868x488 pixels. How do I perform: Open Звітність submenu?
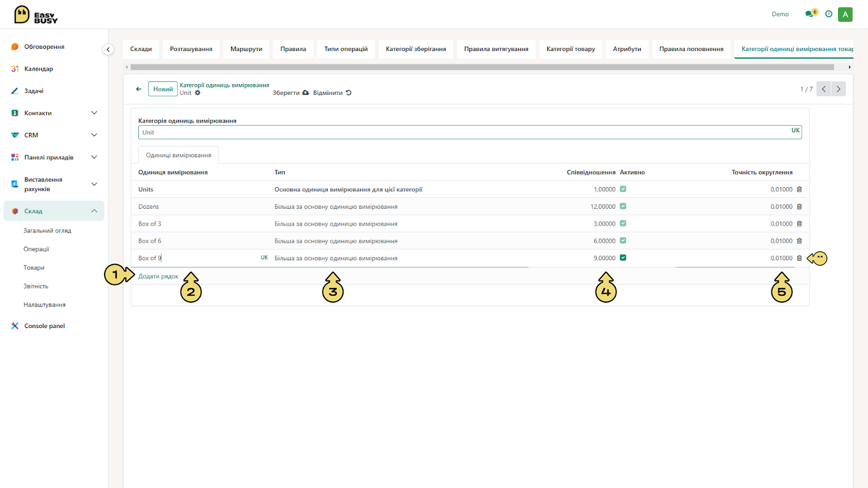pyautogui.click(x=36, y=286)
